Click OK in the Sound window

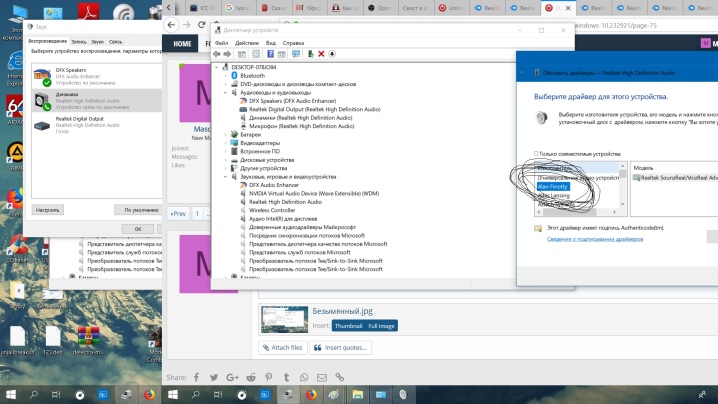coord(138,229)
